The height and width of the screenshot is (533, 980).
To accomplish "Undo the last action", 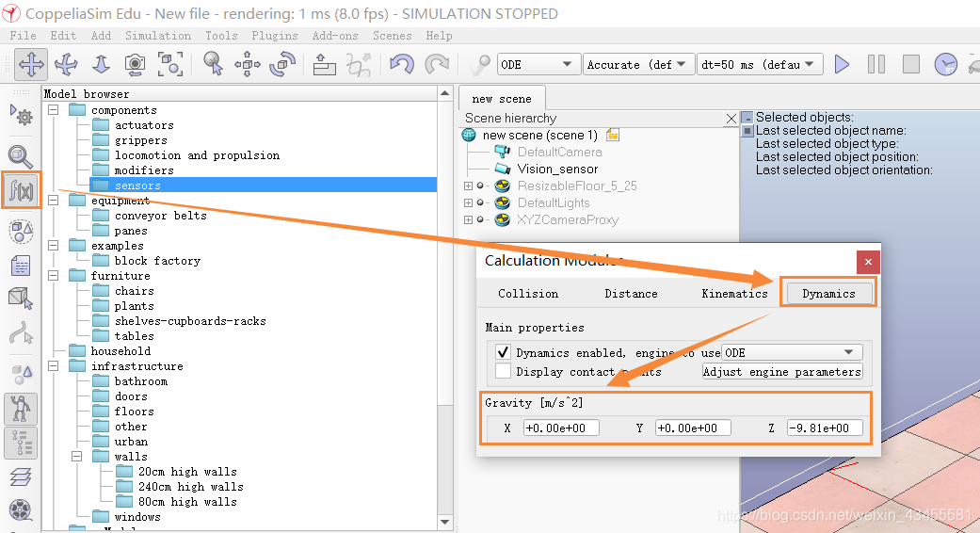I will pyautogui.click(x=402, y=64).
